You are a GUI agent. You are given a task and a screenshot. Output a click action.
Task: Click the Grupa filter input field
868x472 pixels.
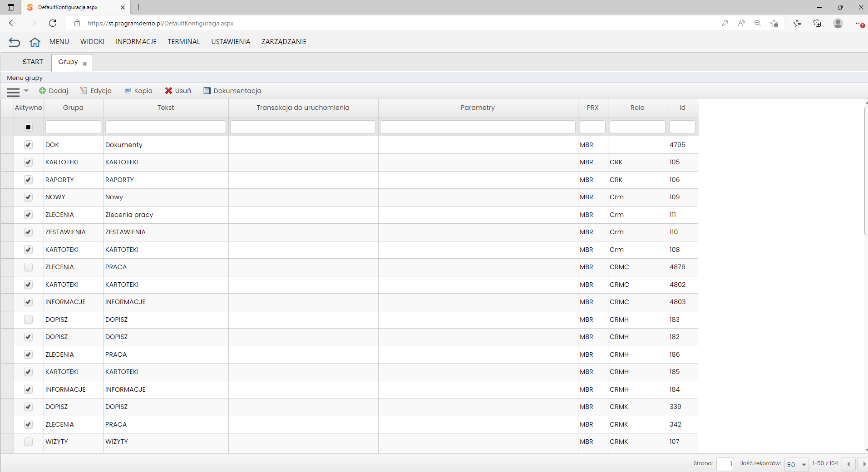[x=73, y=127]
